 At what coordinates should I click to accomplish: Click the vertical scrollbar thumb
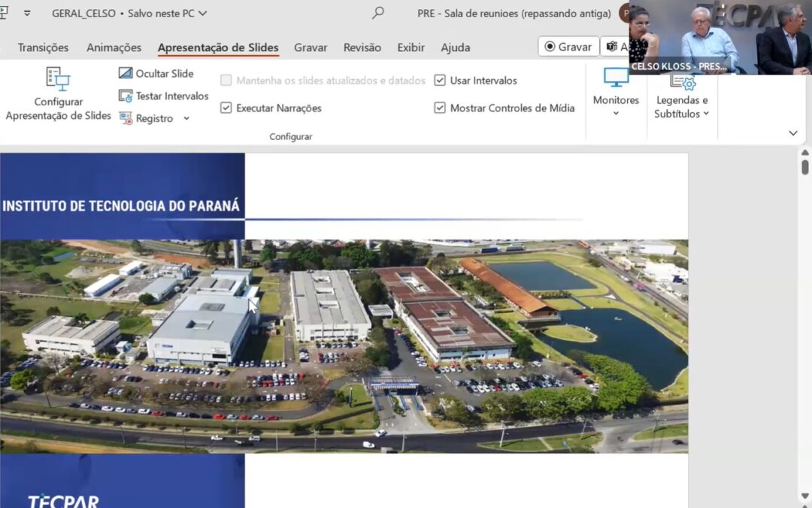point(804,167)
